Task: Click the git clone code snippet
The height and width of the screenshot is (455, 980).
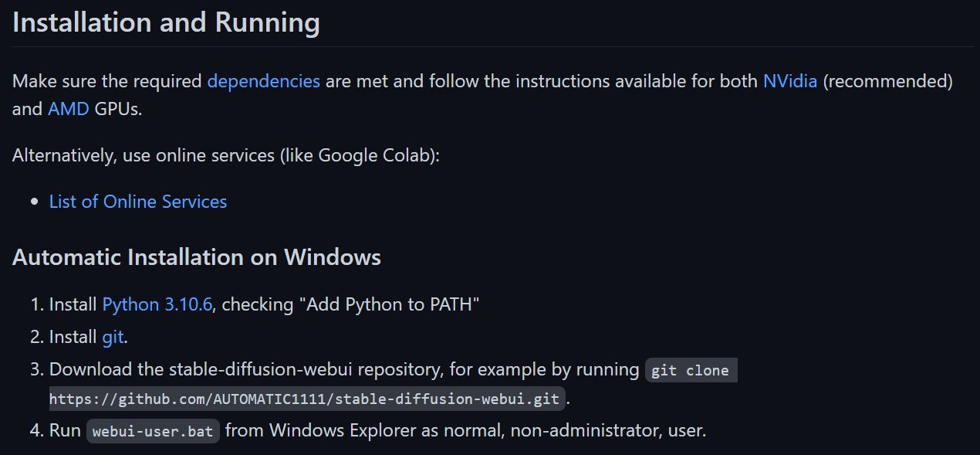Action: coord(690,370)
